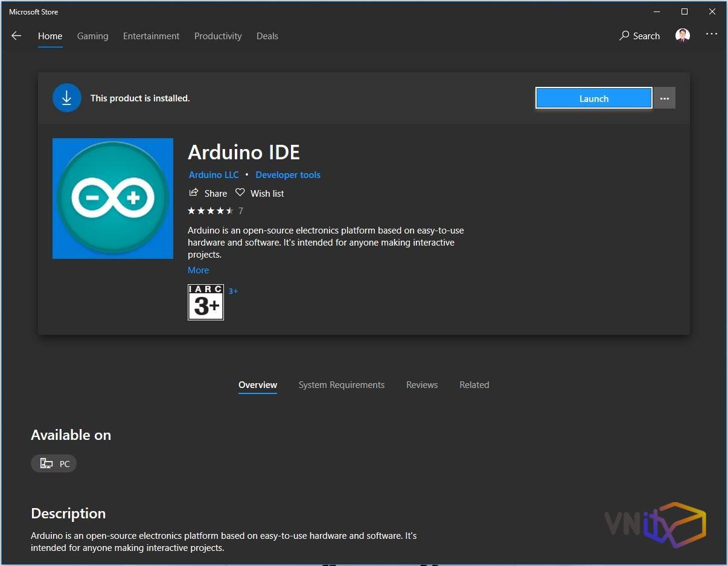Click the Arduino IDE app logo image
Viewport: 728px width, 566px height.
coord(113,199)
